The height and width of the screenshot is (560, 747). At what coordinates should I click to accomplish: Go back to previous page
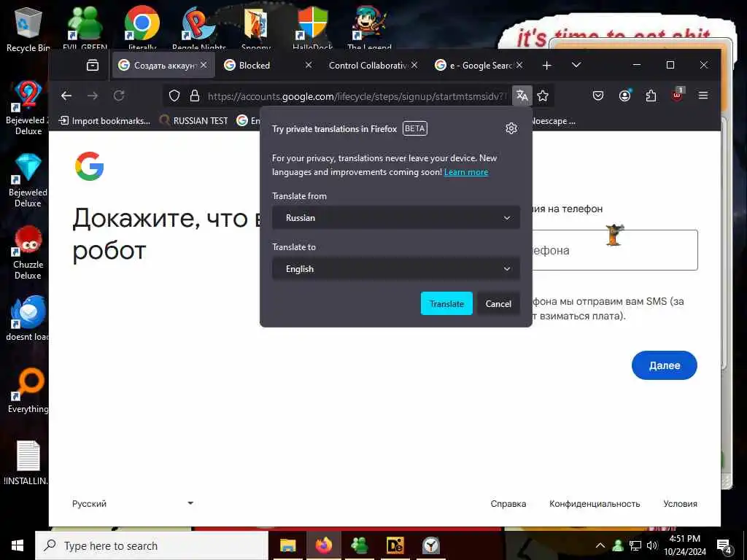tap(66, 96)
